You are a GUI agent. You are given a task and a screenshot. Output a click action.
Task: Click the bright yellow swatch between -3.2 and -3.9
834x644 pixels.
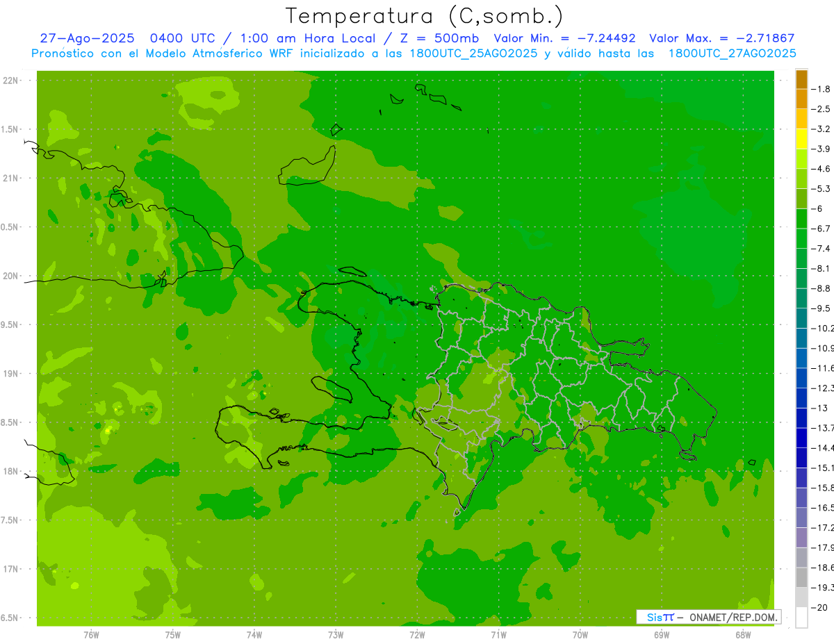click(x=801, y=139)
